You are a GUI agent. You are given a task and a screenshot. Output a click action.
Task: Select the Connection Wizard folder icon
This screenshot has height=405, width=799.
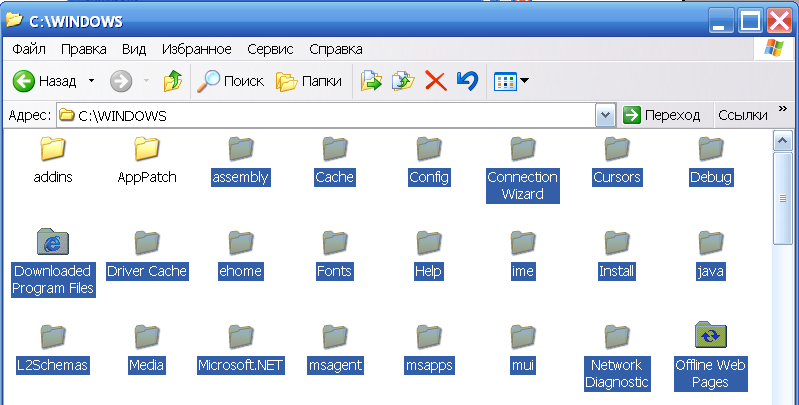(x=523, y=149)
